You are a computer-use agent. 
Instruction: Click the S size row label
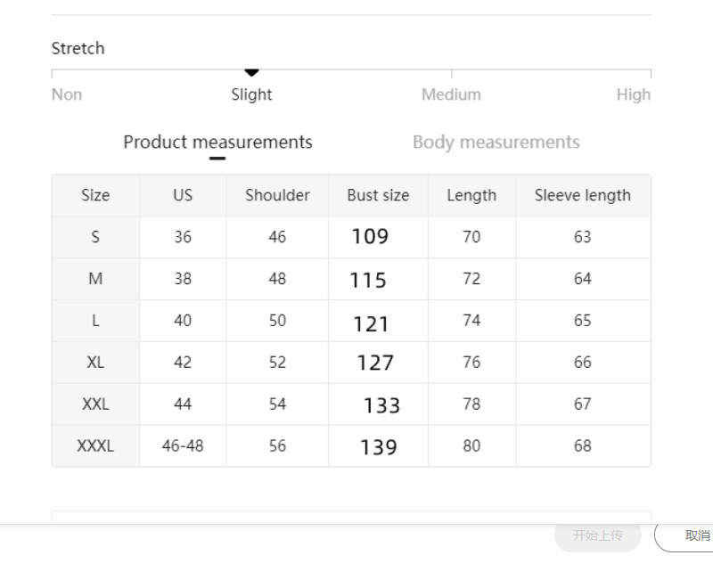[95, 237]
